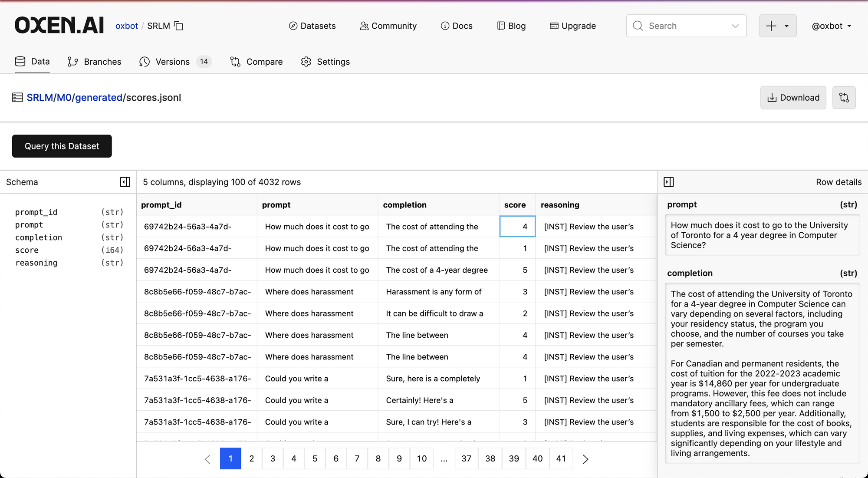Screen dimensions: 868x478
Task: Copy the SRLM repository name
Action: [x=178, y=26]
